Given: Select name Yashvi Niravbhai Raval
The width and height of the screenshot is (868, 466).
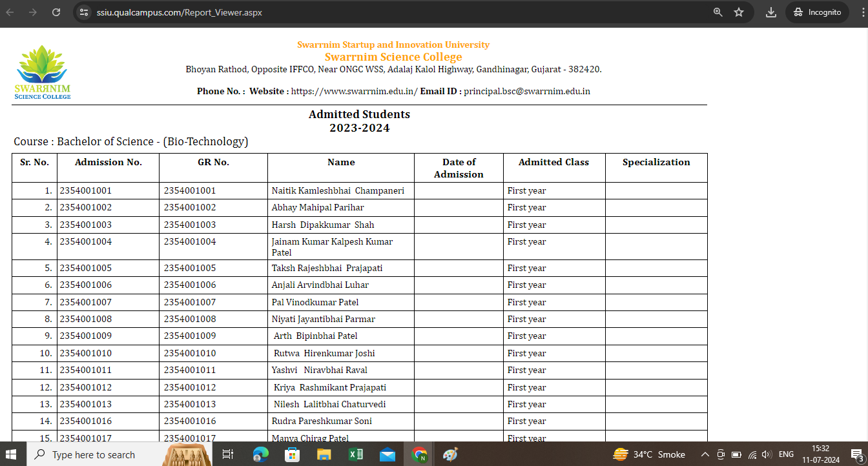Looking at the screenshot, I should 319,370.
